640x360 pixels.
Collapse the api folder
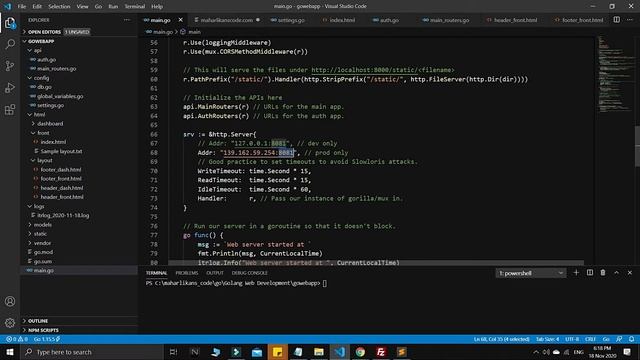click(x=38, y=50)
